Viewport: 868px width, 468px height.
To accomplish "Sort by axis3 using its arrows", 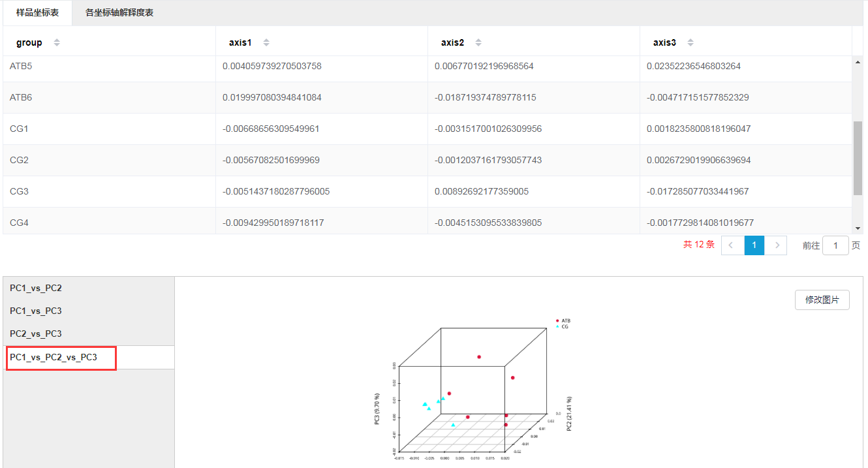I will click(690, 42).
